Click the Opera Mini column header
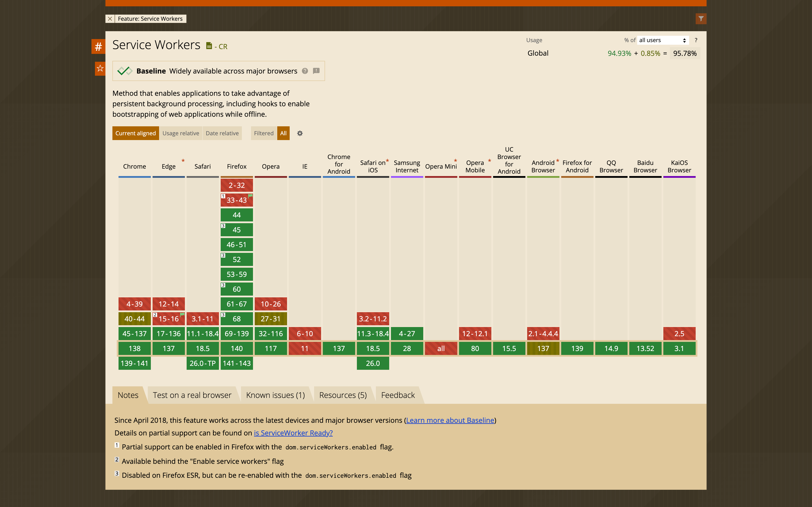 point(441,166)
